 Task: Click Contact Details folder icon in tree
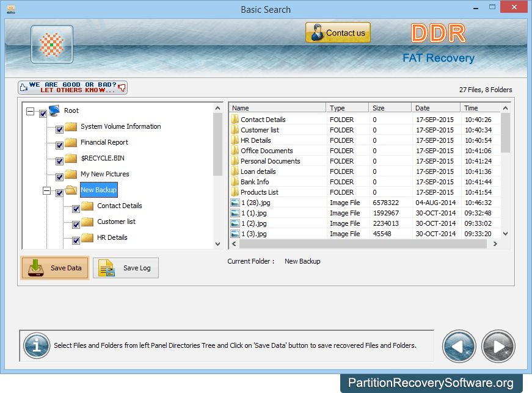click(x=87, y=206)
